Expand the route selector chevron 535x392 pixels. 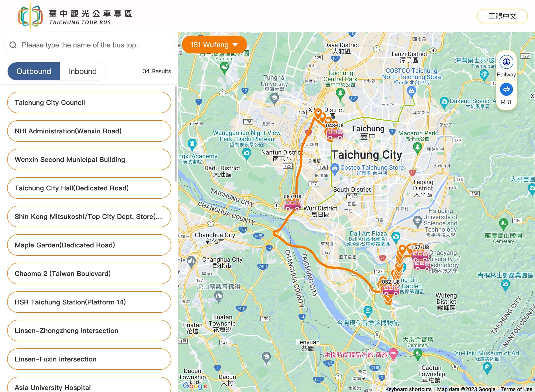click(235, 45)
